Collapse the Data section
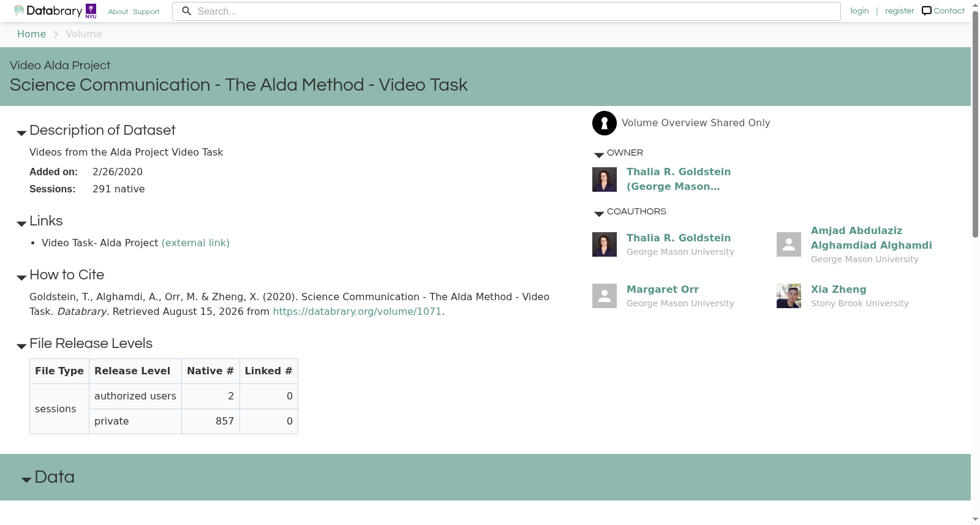The width and height of the screenshot is (980, 525). pyautogui.click(x=26, y=480)
